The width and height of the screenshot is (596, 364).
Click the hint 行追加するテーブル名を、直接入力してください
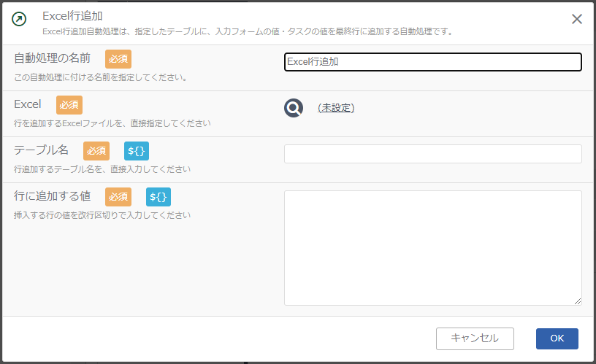102,169
